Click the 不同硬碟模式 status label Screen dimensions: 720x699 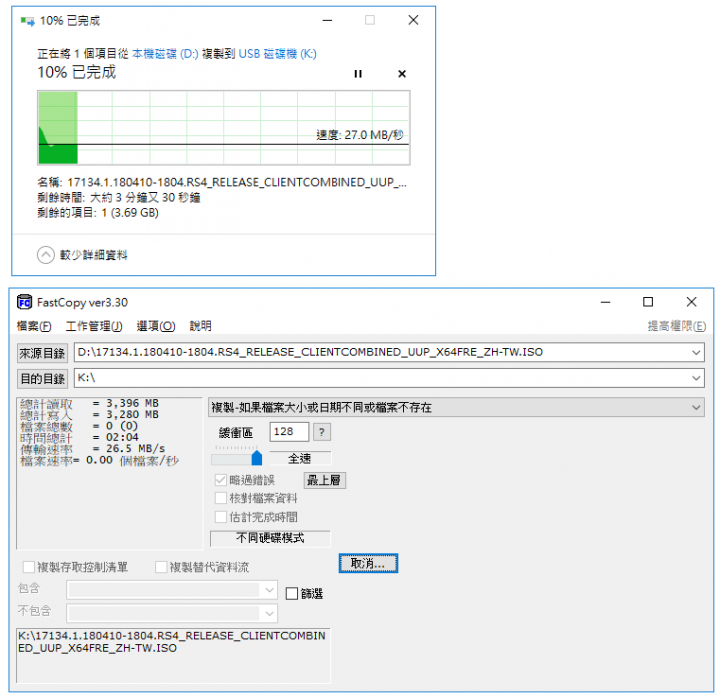pyautogui.click(x=270, y=538)
